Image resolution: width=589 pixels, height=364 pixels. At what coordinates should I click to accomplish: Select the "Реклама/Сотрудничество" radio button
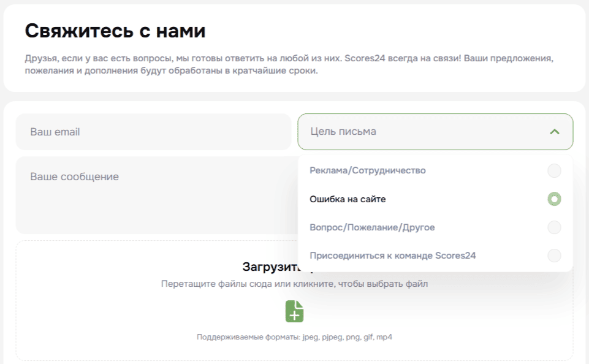[x=554, y=171]
